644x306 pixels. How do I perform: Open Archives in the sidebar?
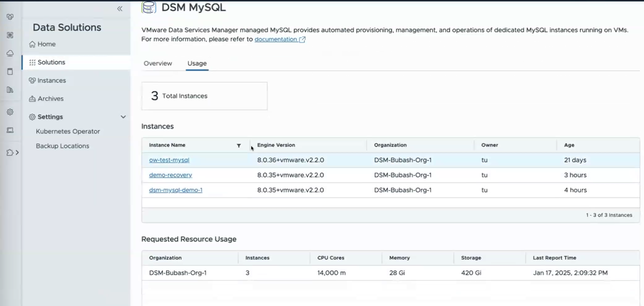[x=50, y=99]
